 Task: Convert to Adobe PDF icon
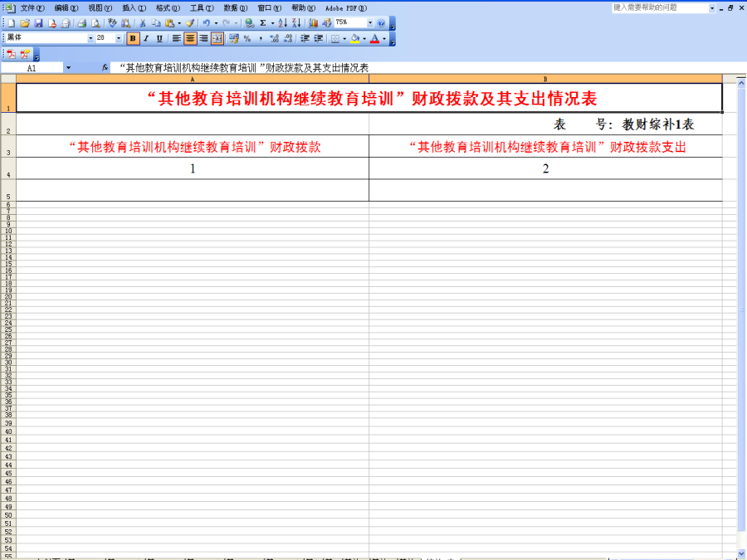[x=12, y=54]
